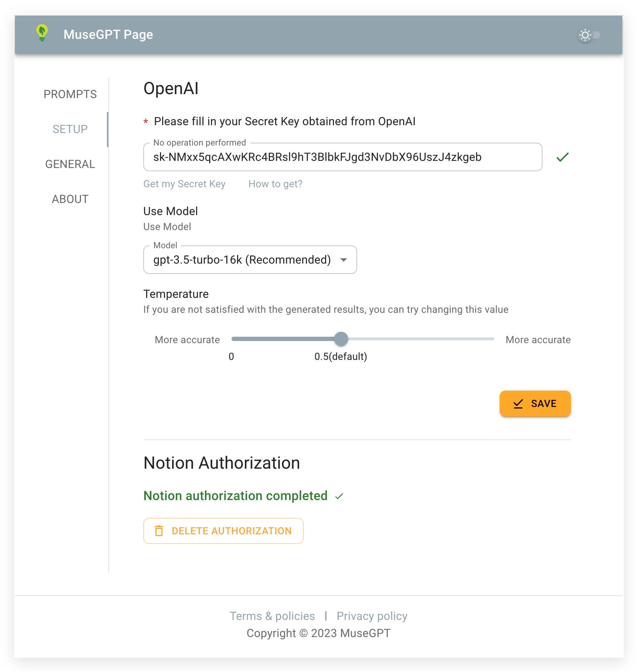Click the MuseGPT lightbulb logo
This screenshot has width=638, height=672.
click(x=42, y=33)
